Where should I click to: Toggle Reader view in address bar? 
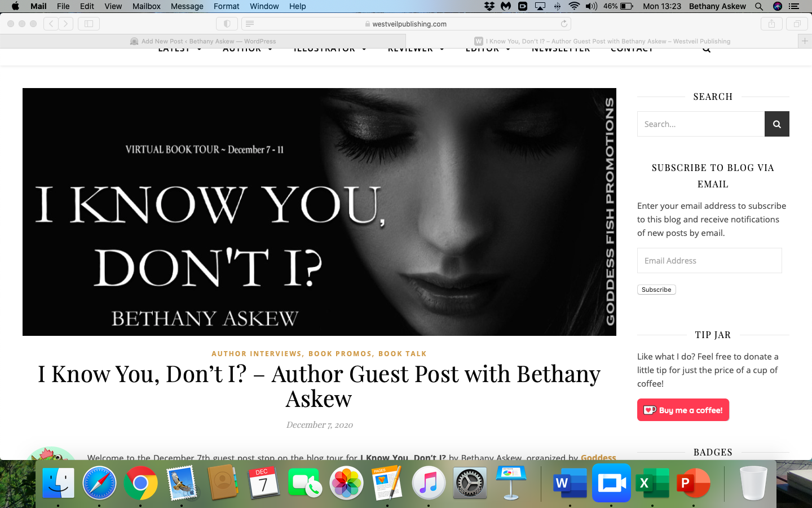250,24
